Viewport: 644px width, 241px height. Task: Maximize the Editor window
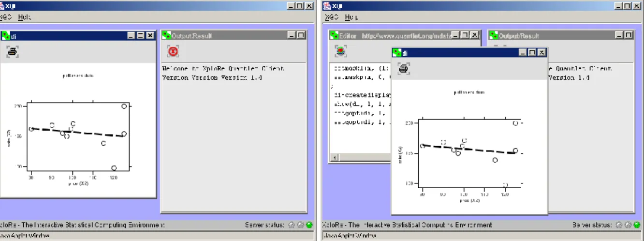(465, 35)
